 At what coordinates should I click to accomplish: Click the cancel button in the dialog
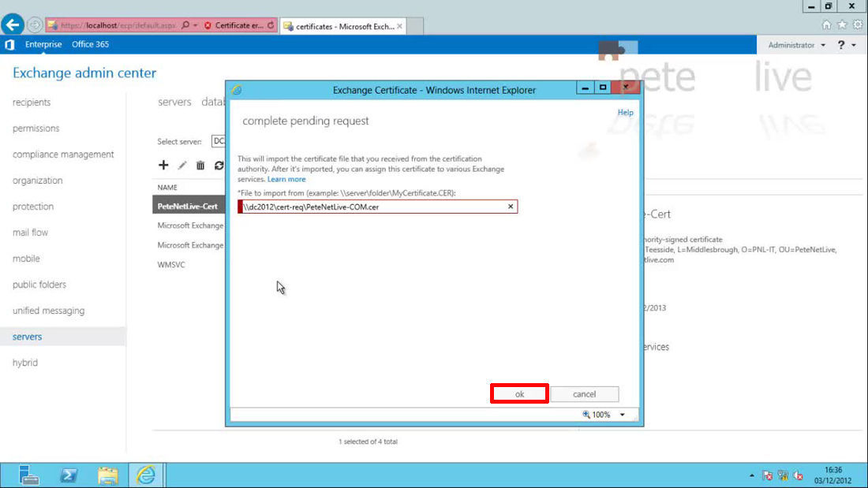[585, 394]
